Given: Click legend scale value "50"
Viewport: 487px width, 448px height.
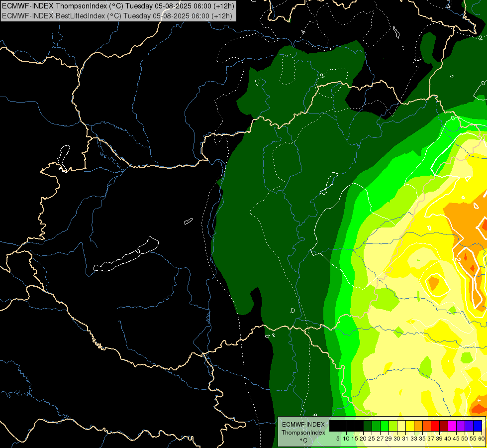Looking at the screenshot, I should [465, 439].
